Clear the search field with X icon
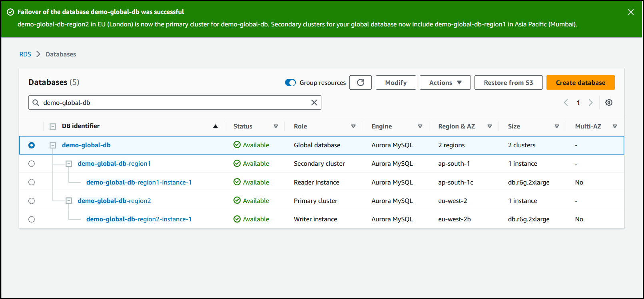 314,102
